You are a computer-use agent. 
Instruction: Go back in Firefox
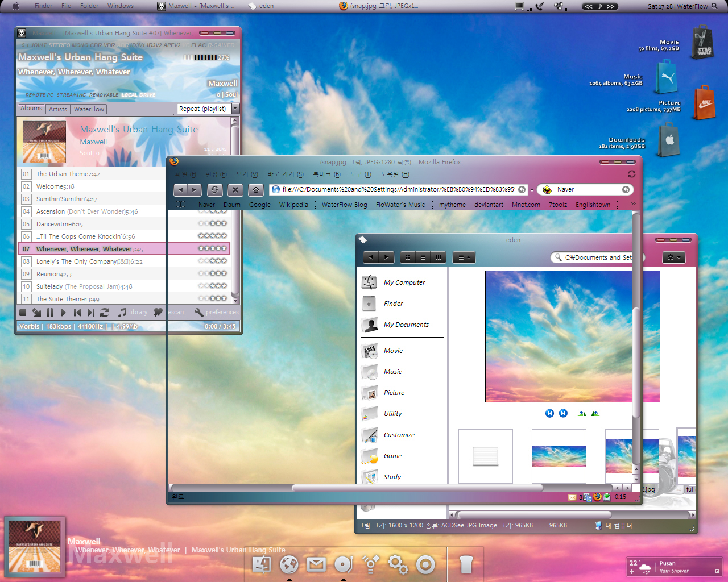pyautogui.click(x=181, y=190)
